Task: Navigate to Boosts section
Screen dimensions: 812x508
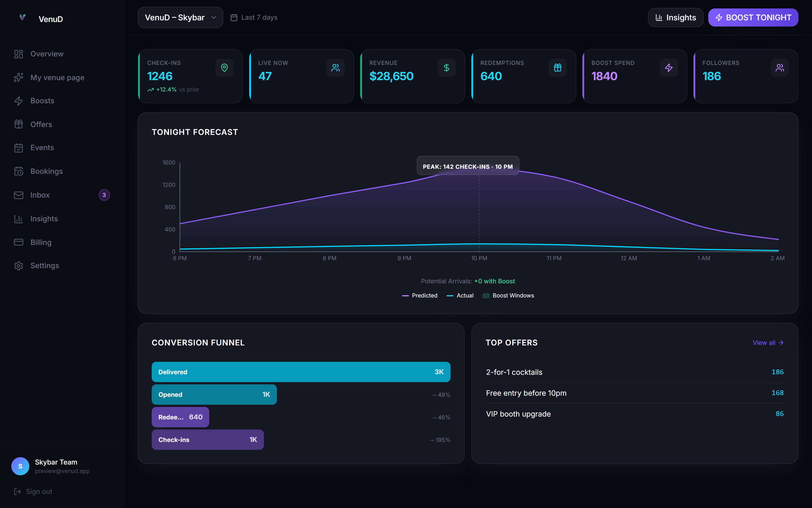Action: point(62,101)
